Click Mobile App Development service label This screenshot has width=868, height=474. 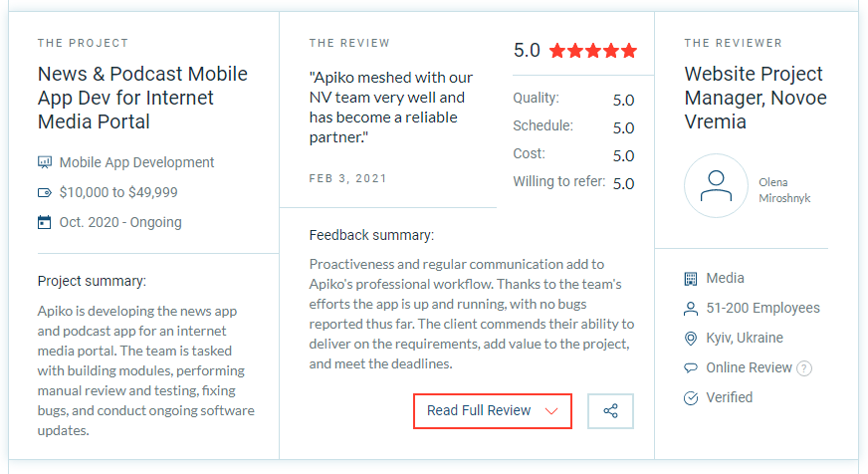coord(136,162)
